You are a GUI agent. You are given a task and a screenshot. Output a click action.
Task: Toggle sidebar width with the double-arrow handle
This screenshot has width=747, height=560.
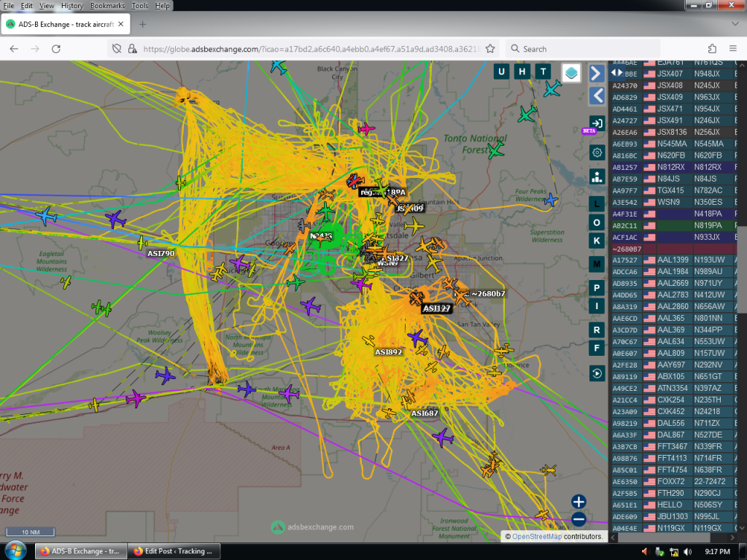[x=616, y=72]
